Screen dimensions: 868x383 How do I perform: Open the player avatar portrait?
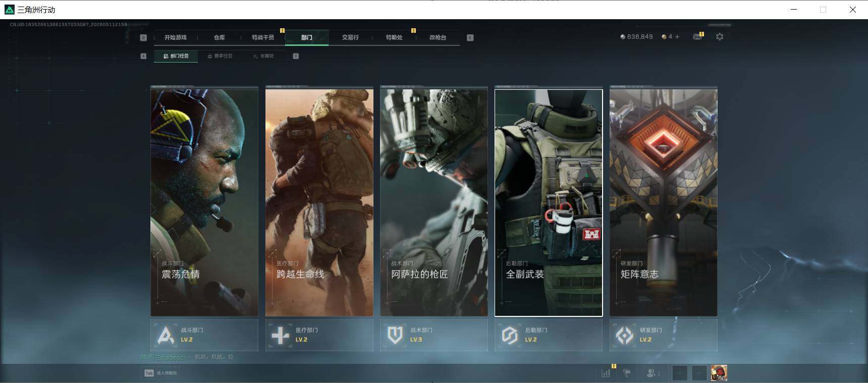(719, 373)
